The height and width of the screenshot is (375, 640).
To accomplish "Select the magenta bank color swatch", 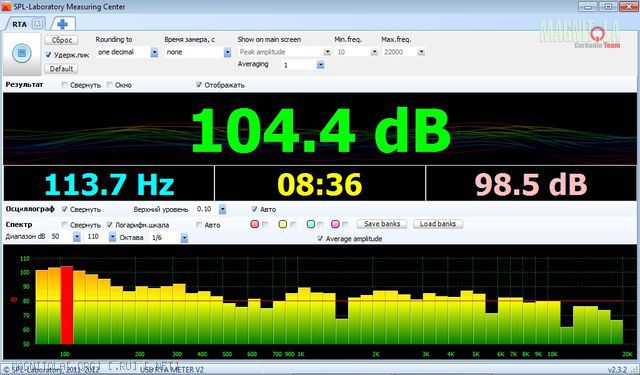I will [335, 224].
